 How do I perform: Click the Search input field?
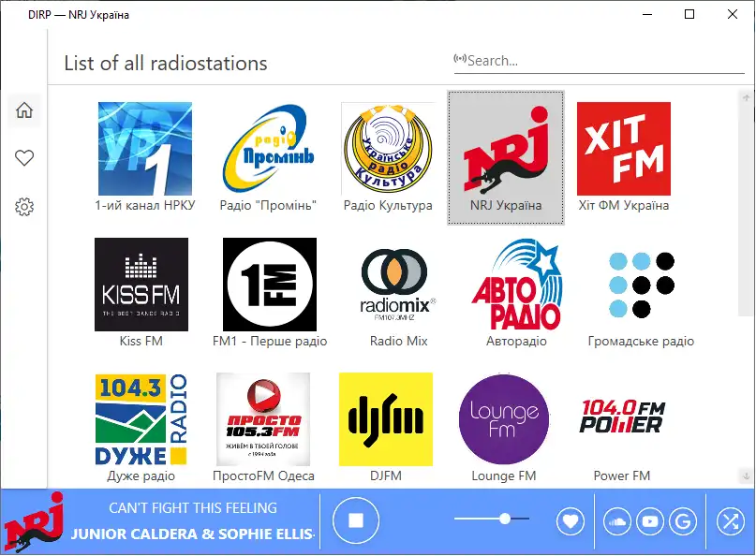[x=600, y=61]
